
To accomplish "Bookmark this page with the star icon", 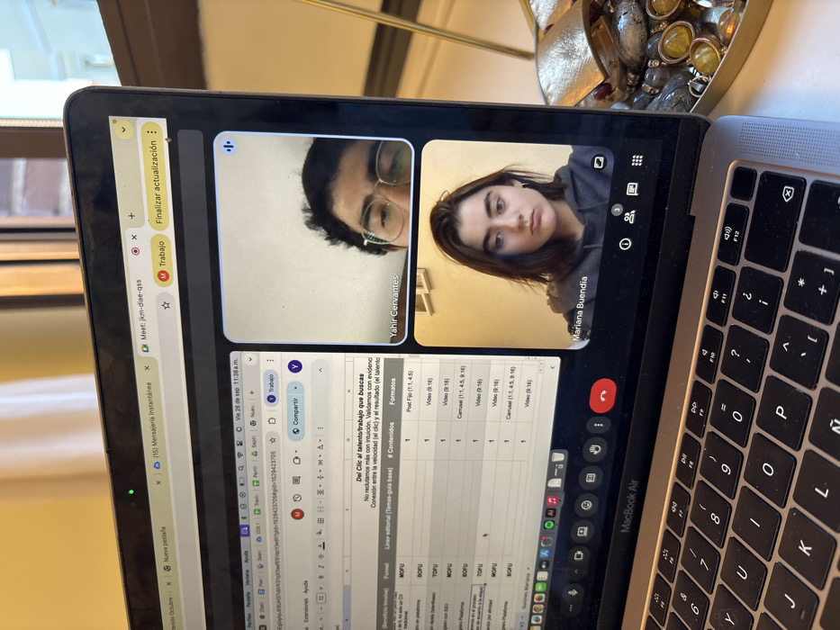I will point(166,305).
